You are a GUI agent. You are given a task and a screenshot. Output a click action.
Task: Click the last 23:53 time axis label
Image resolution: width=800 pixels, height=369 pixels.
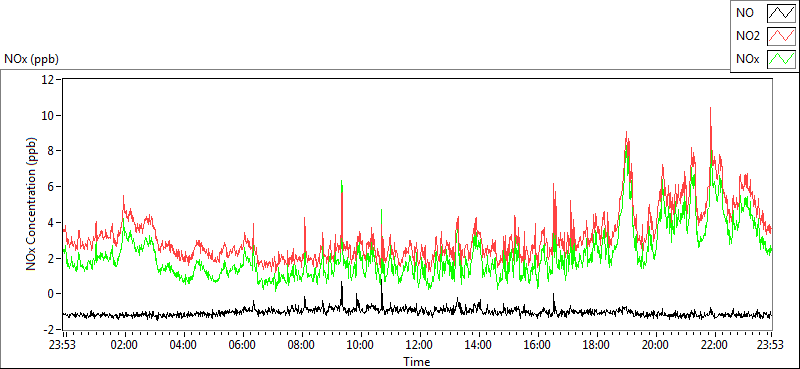[771, 345]
